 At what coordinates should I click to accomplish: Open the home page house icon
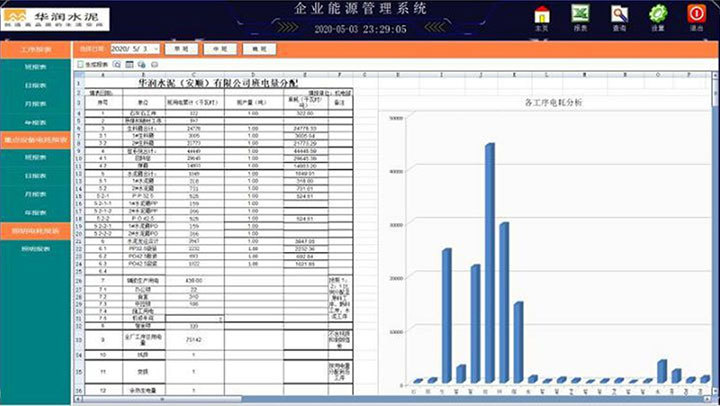click(x=542, y=15)
